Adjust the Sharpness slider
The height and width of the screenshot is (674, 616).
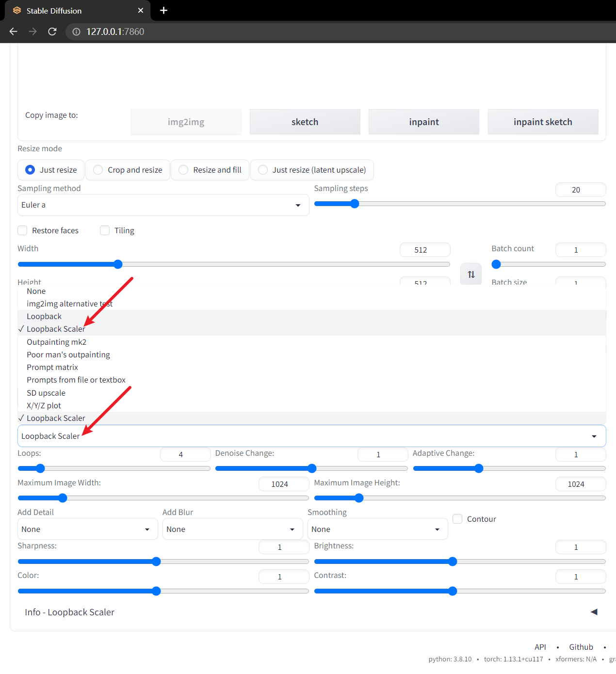click(x=163, y=562)
